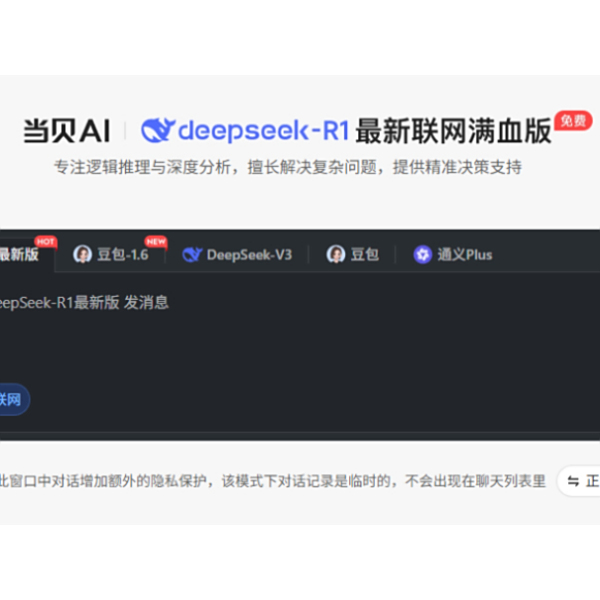Select the 最新版 tab marked HOT

point(25,254)
